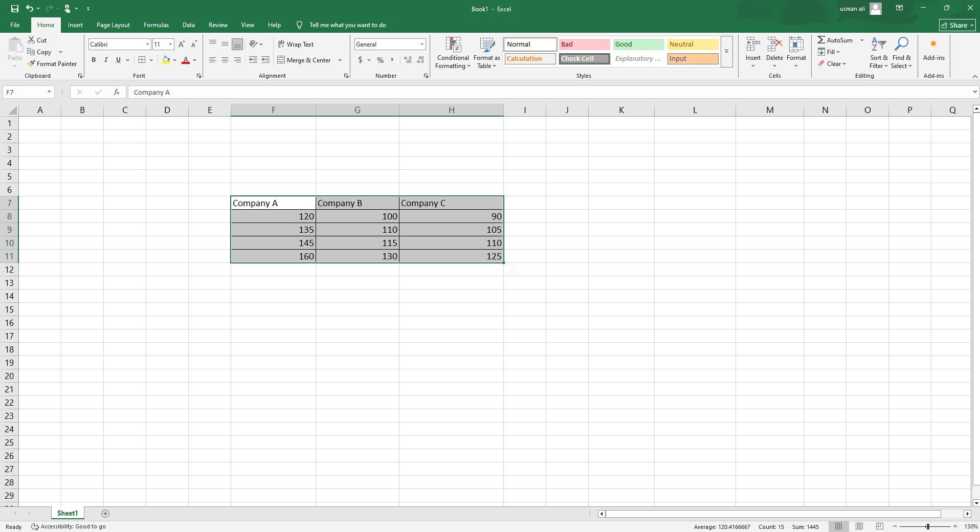The image size is (980, 532).
Task: Apply Comma Style format
Action: (x=392, y=60)
